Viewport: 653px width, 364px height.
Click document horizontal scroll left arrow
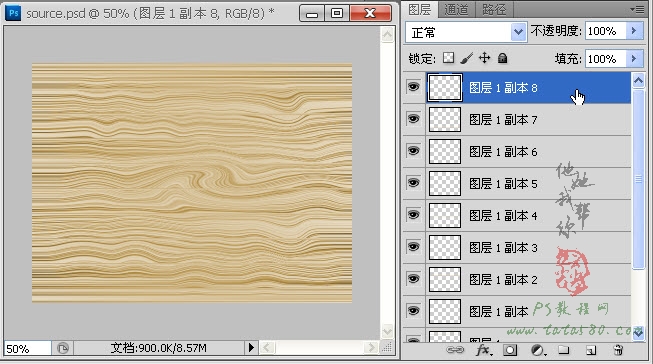[x=267, y=347]
